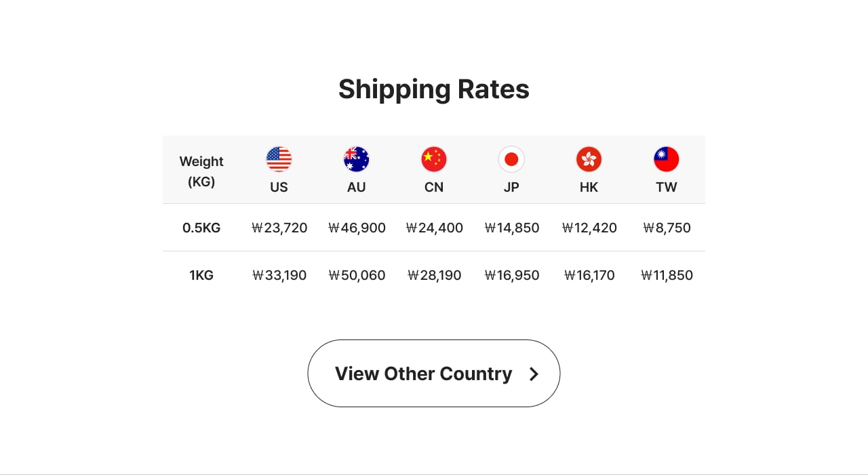Click the US 0.5KG rate ₩23,720
868x475 pixels.
[x=279, y=228]
